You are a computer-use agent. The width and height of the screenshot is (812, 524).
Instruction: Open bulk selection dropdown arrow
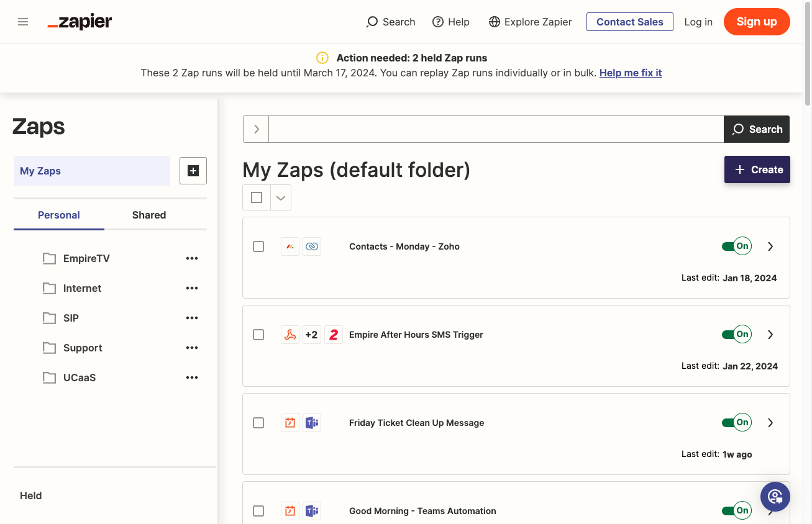click(x=281, y=197)
